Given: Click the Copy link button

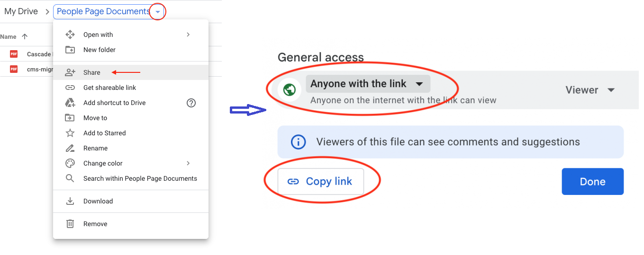Looking at the screenshot, I should click(x=321, y=181).
